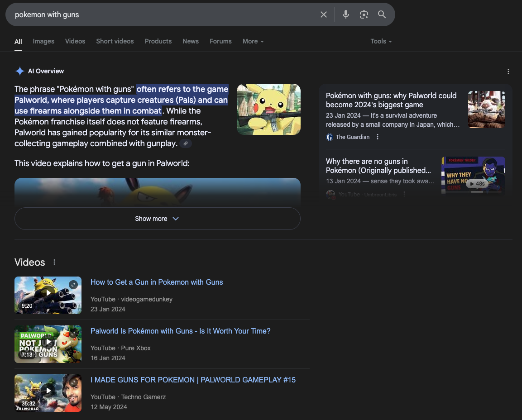Open 'How to Get a Gun in Pokemon with Guns'
Viewport: 522px width, 420px height.
pos(157,282)
